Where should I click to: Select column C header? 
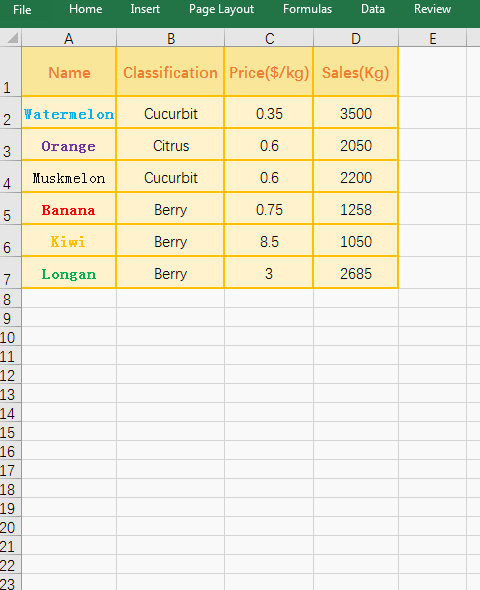point(269,38)
